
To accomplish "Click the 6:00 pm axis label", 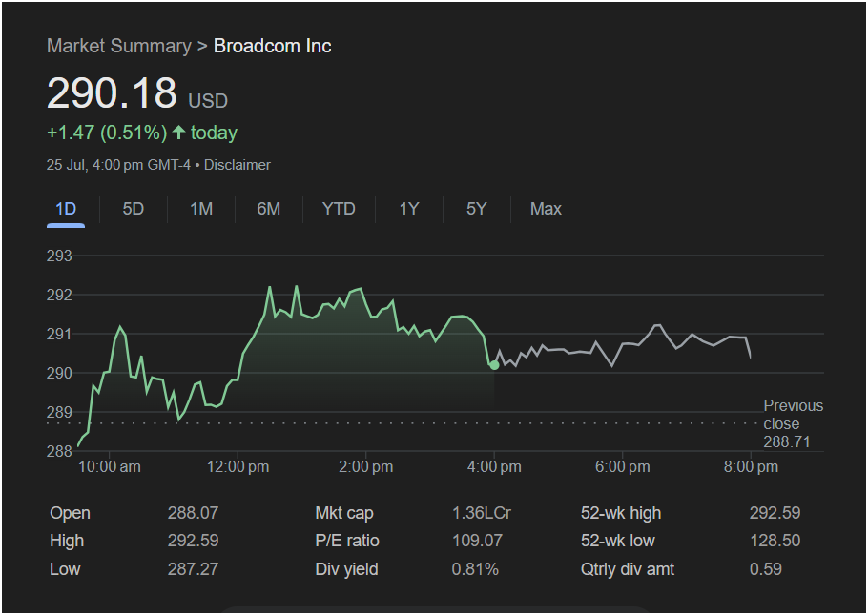I will pyautogui.click(x=622, y=466).
